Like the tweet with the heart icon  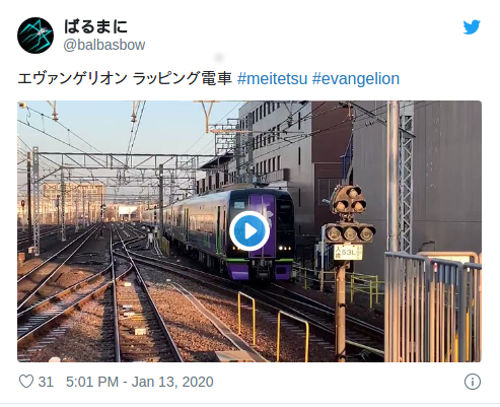tap(26, 381)
